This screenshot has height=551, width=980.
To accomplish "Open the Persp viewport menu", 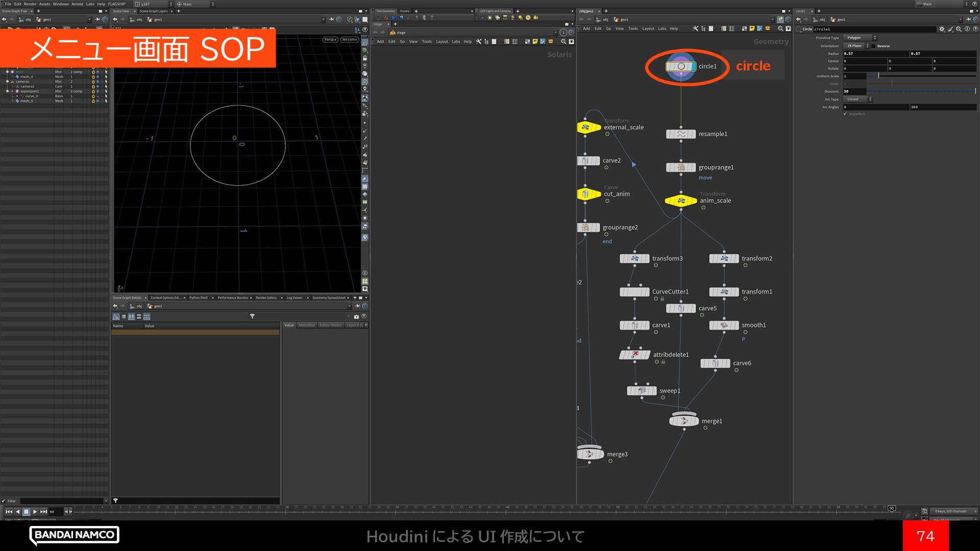I will coord(330,39).
